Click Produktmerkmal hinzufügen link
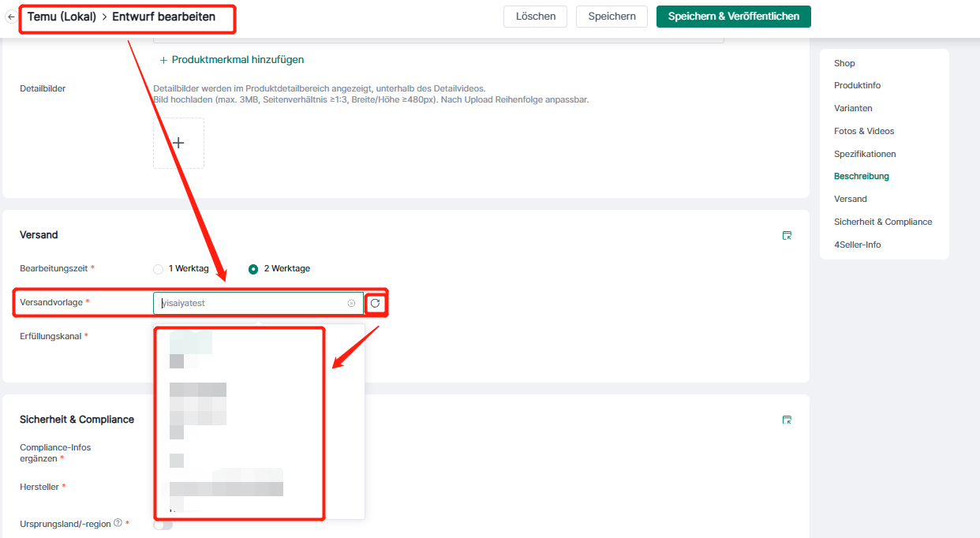 [232, 60]
